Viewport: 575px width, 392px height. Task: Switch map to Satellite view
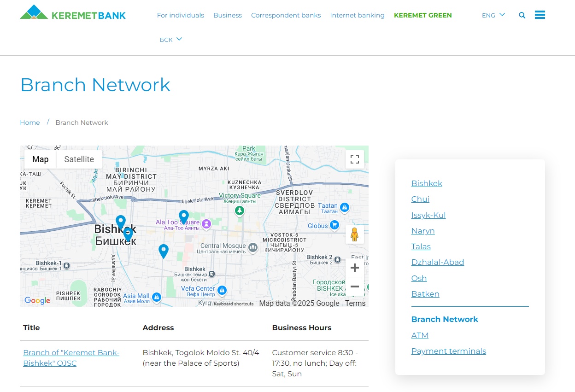point(79,159)
